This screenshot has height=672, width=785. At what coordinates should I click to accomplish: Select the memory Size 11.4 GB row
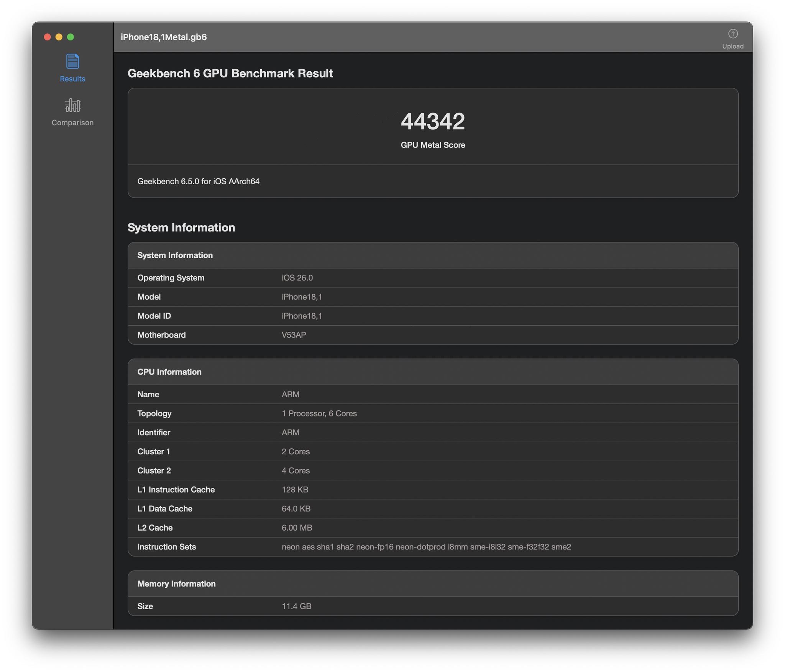click(x=296, y=606)
